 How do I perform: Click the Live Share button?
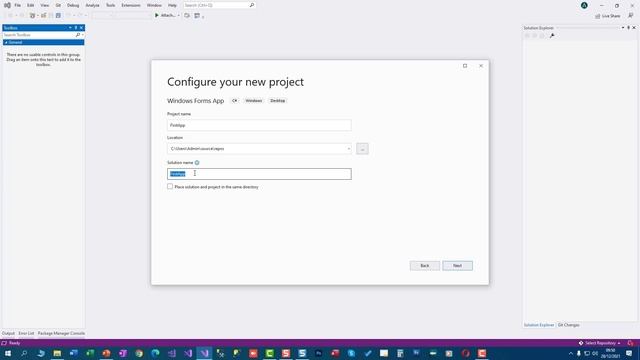point(607,16)
